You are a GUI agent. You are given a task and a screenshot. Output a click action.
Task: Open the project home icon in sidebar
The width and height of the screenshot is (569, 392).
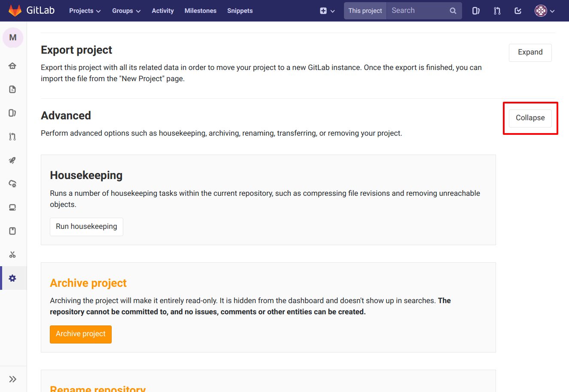pos(12,65)
